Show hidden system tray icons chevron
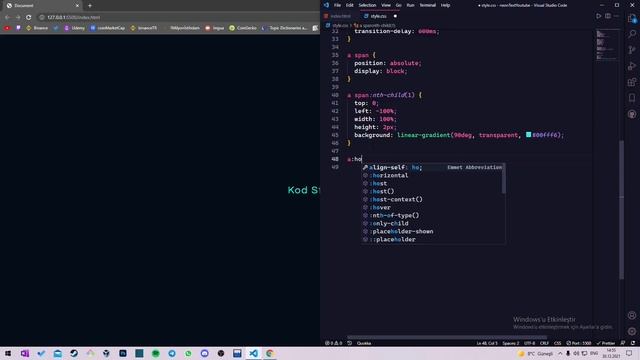The image size is (640, 360). [x=560, y=353]
